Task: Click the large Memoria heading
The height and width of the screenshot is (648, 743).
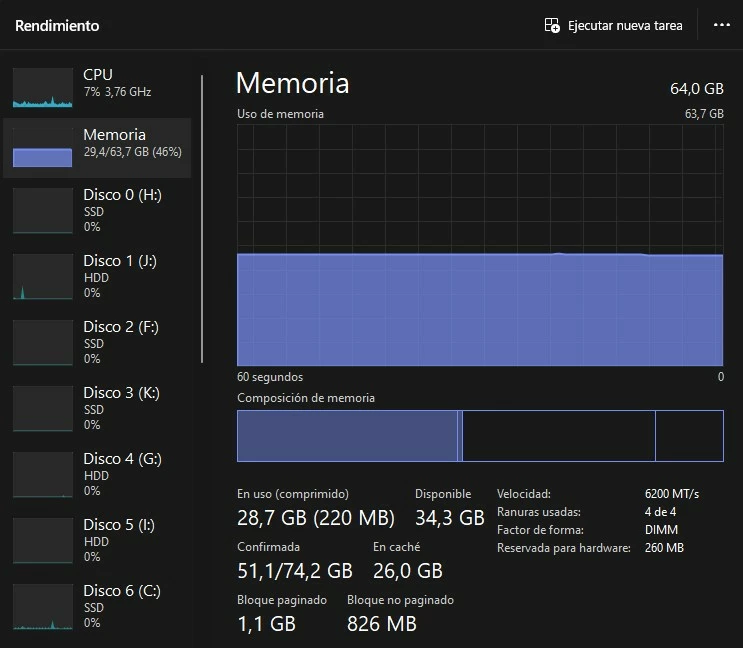Action: pyautogui.click(x=292, y=83)
